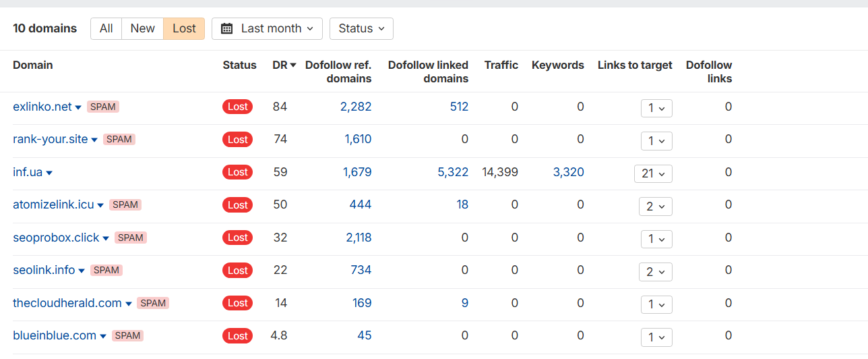Click the SPAM tag next to thecloudherald.com

(153, 303)
